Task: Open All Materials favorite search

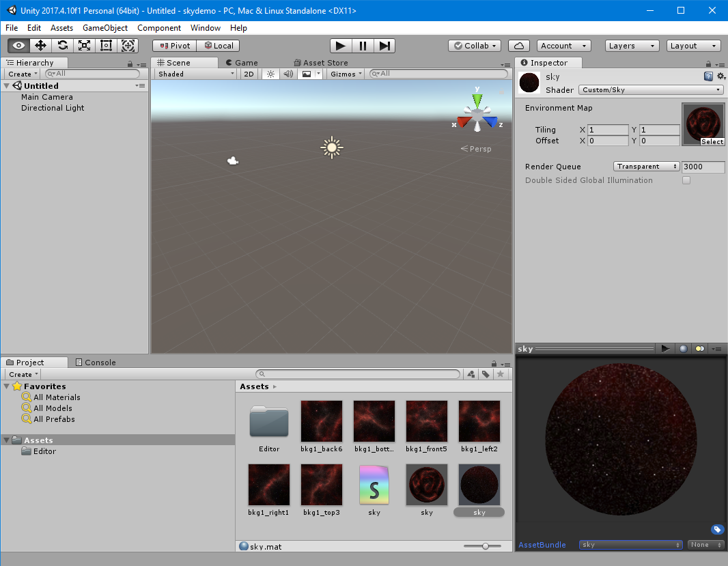Action: (51, 397)
